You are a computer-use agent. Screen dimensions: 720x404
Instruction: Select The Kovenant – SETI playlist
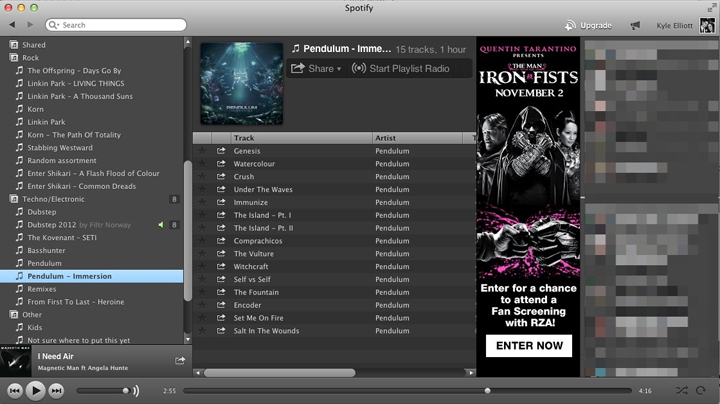tap(62, 238)
